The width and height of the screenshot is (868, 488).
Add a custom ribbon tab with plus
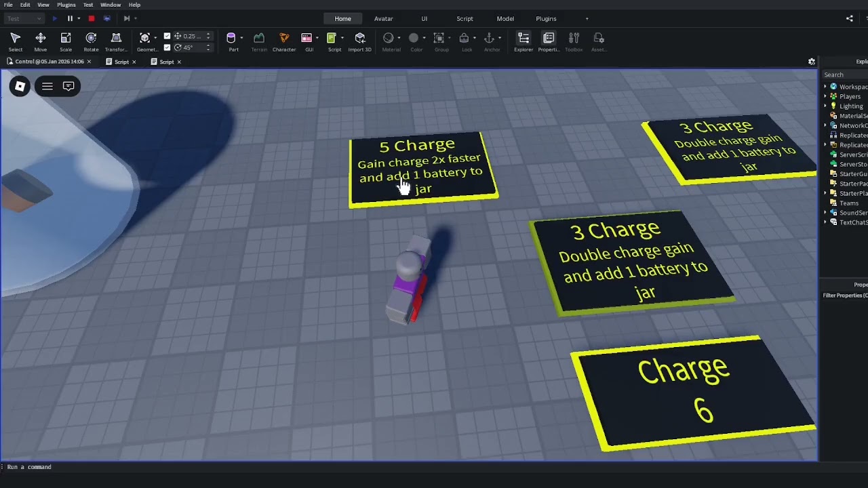[x=587, y=18]
